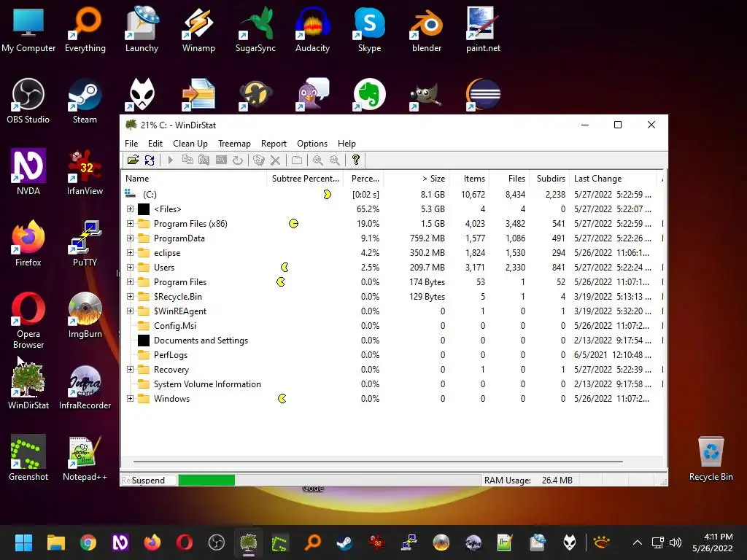
Task: Click the green scan progress bar
Action: click(x=206, y=480)
